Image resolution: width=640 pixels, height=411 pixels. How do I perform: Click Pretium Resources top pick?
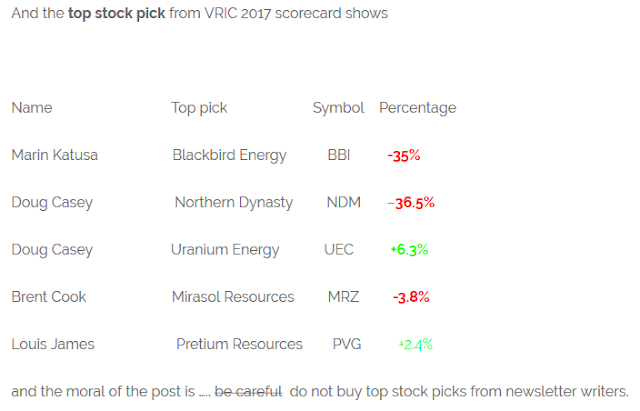[x=239, y=344]
